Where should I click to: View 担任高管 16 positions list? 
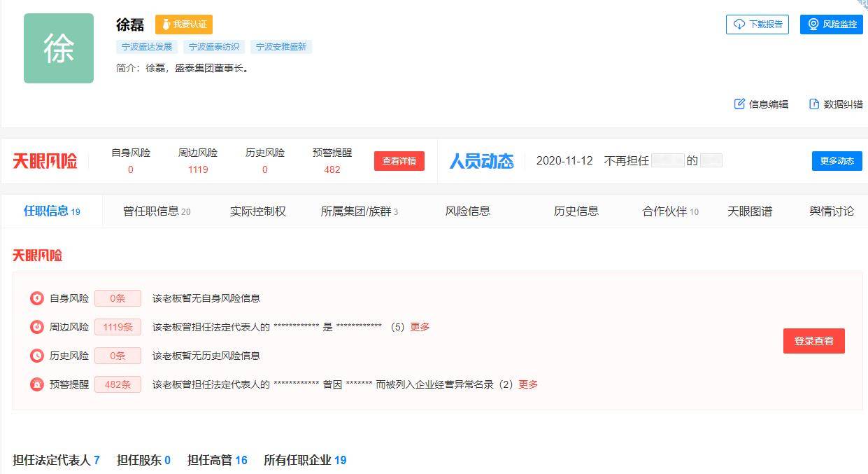click(218, 460)
